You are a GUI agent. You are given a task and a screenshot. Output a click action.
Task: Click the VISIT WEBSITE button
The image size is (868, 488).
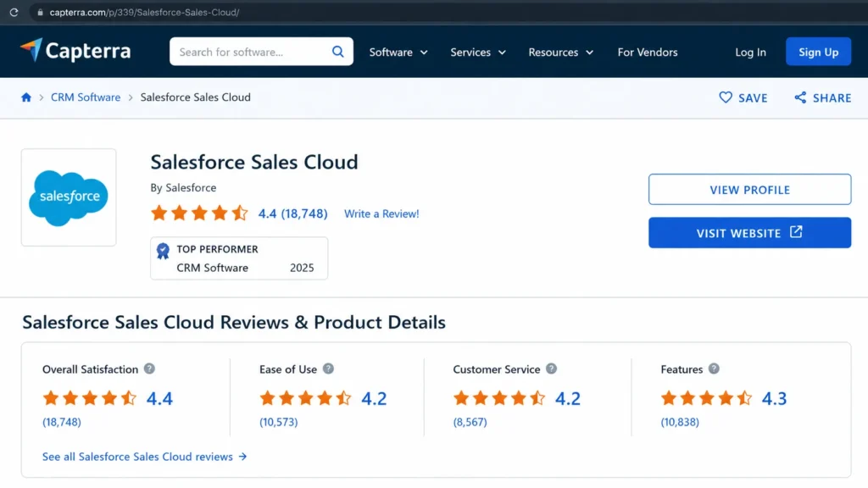pos(749,232)
